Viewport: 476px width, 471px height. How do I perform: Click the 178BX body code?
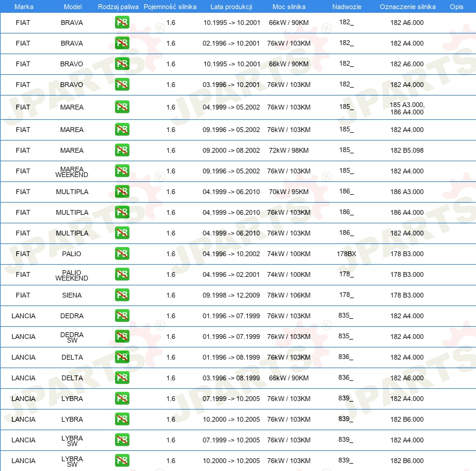(346, 254)
